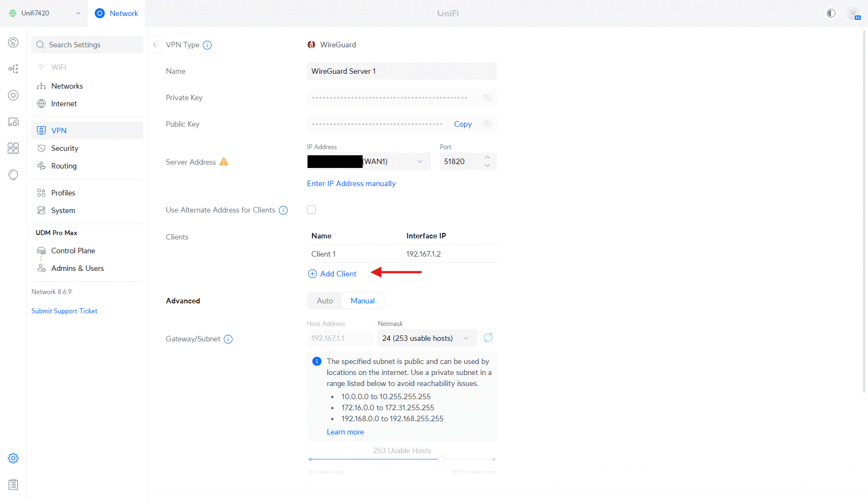Click Submit Support Ticket link
This screenshot has height=500, width=868.
click(64, 311)
